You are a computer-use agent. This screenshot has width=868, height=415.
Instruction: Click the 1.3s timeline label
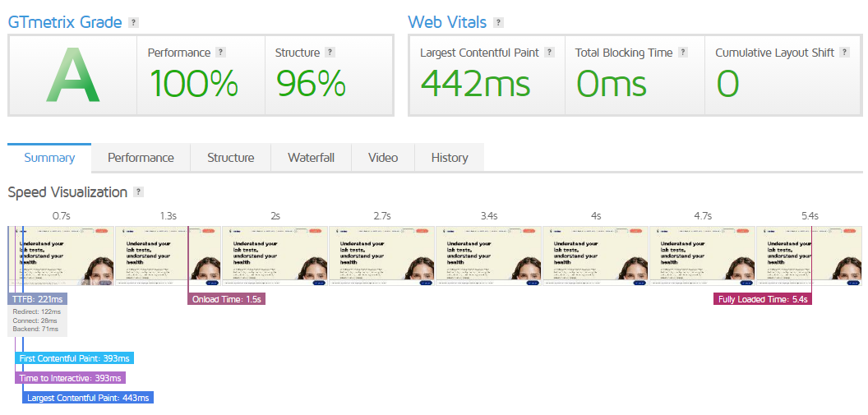pos(168,216)
